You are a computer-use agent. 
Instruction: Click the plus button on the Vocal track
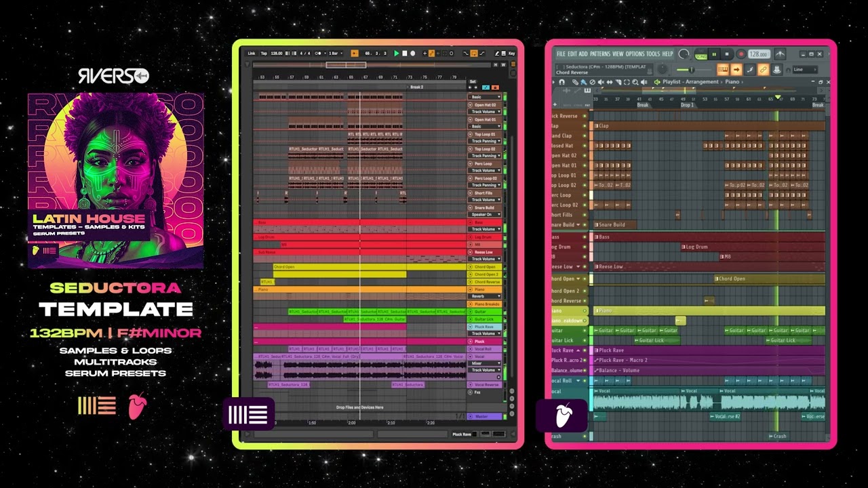[498, 377]
